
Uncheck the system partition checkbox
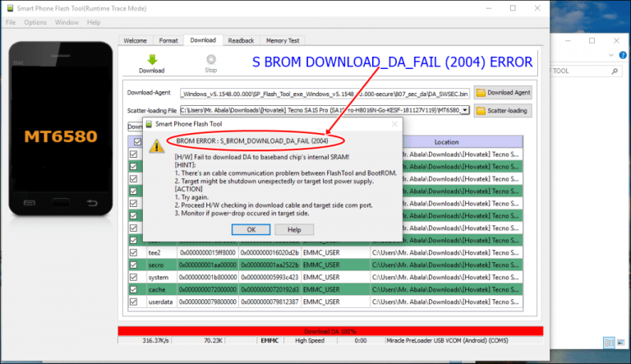[134, 278]
